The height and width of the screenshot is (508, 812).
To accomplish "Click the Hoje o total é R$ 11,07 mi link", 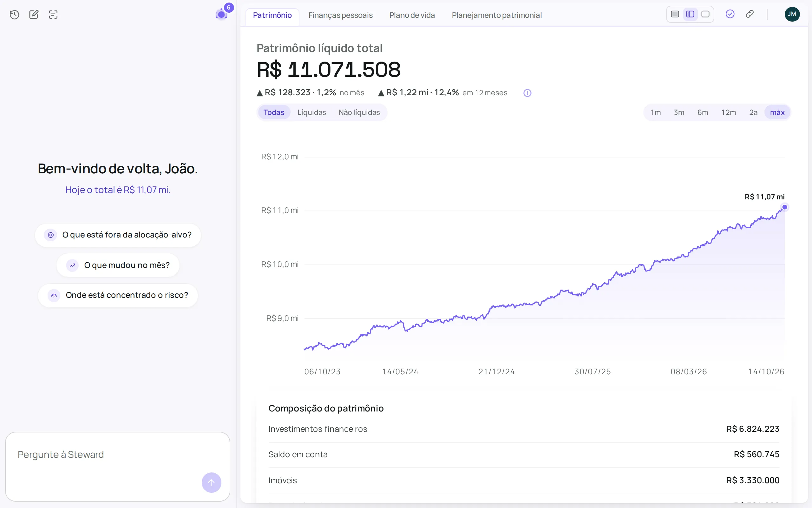I will [x=118, y=190].
